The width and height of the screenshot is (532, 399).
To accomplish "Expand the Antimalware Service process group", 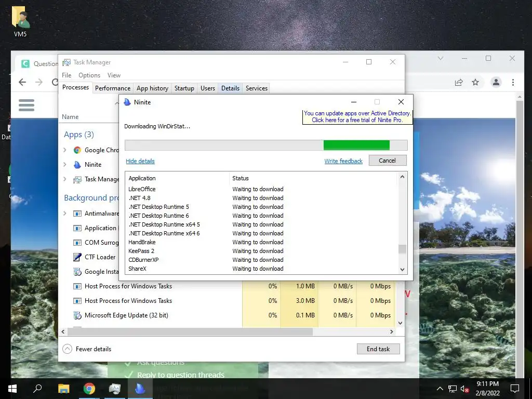I will click(65, 214).
